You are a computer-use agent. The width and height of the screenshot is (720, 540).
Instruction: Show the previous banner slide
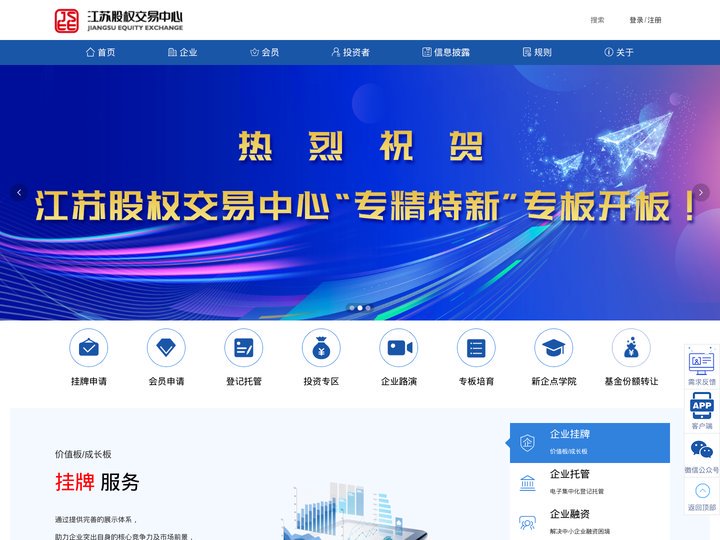(x=19, y=192)
